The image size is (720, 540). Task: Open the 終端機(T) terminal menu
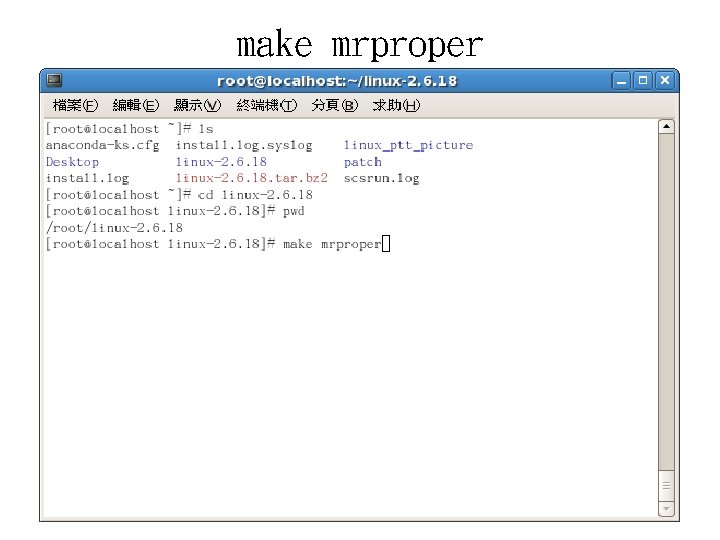point(267,105)
